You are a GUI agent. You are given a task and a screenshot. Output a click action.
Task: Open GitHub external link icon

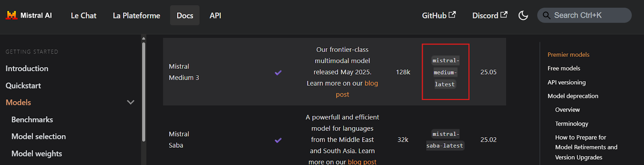[x=452, y=14]
